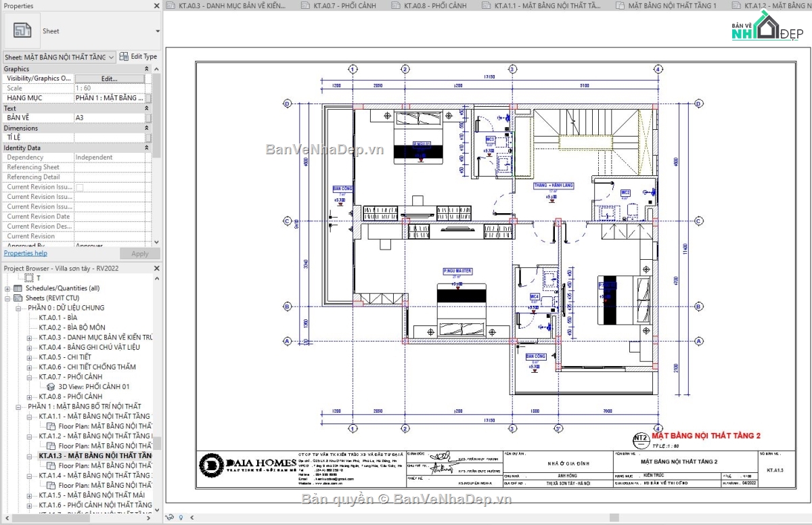The height and width of the screenshot is (525, 812).
Task: Collapse PHẦN 0 : DỮ LIỆU CHUNG node
Action: point(18,308)
